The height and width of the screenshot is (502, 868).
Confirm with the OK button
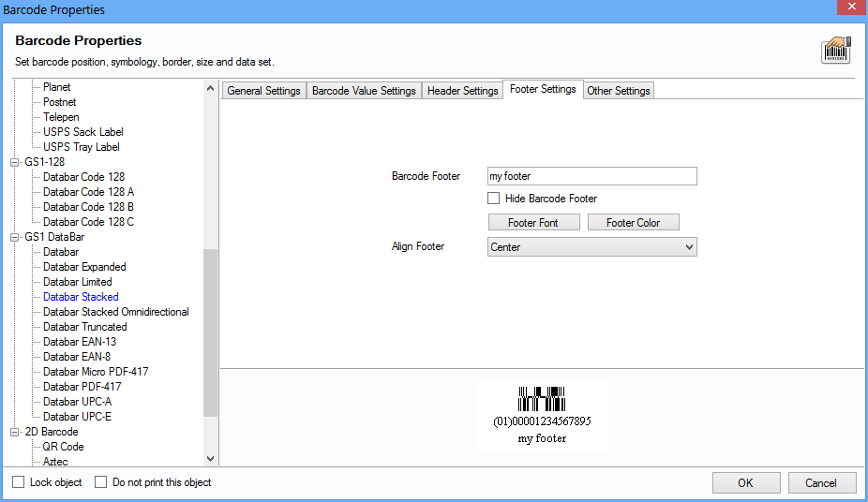click(x=745, y=482)
